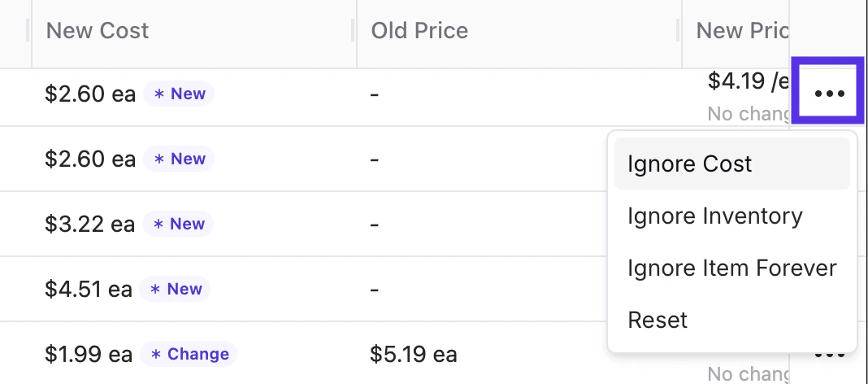Select the $4.51 ea cost cell
The height and width of the screenshot is (384, 868).
click(88, 289)
